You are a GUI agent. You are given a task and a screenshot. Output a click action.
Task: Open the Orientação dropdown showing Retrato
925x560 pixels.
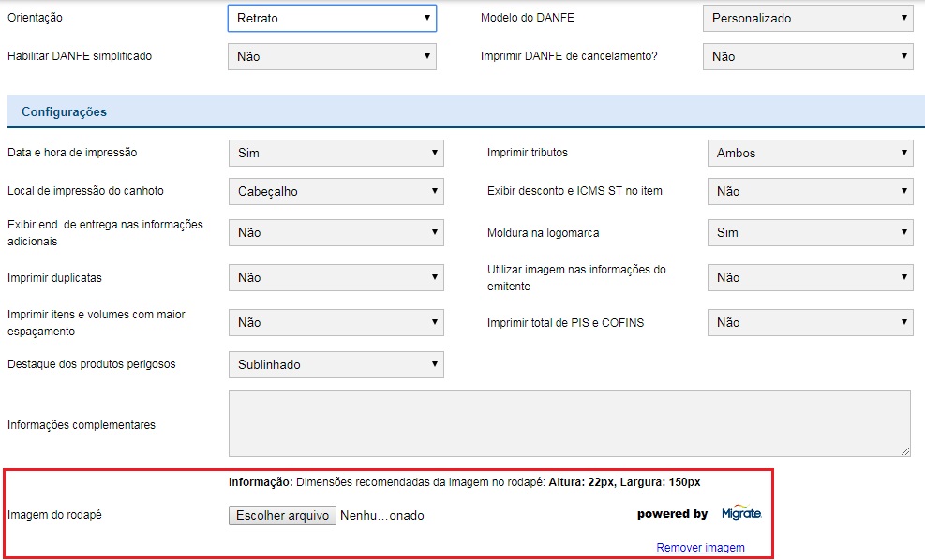pyautogui.click(x=332, y=18)
